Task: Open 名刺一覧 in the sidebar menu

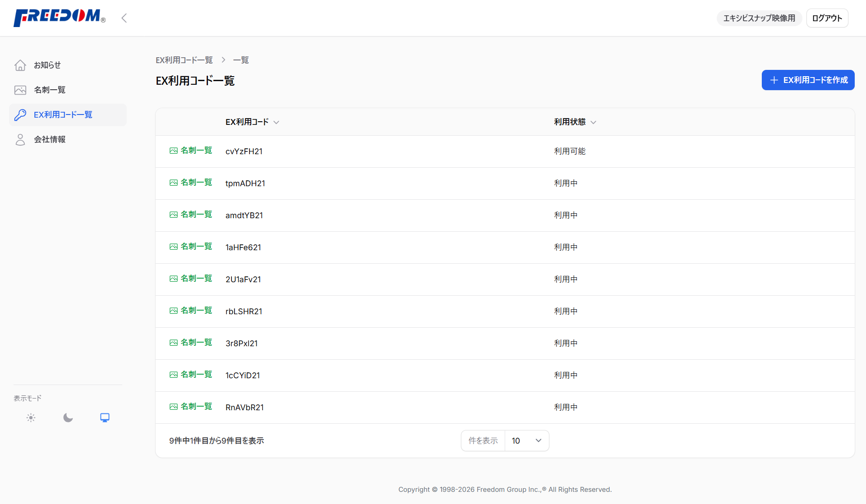Action: point(68,90)
